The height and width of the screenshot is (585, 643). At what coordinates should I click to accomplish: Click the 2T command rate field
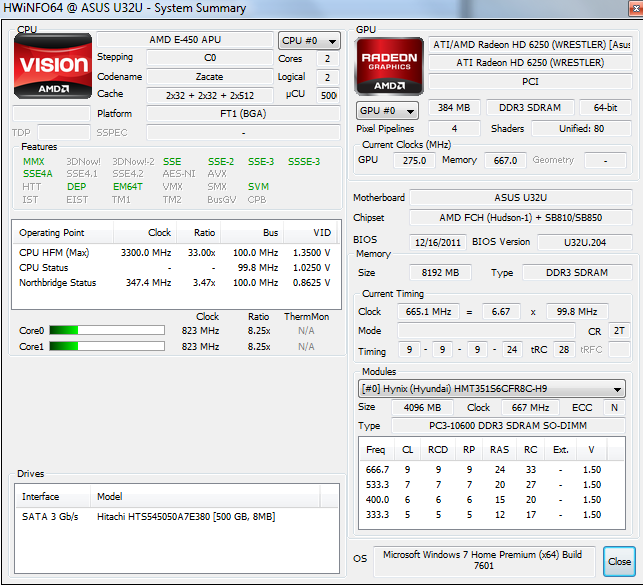(x=619, y=331)
